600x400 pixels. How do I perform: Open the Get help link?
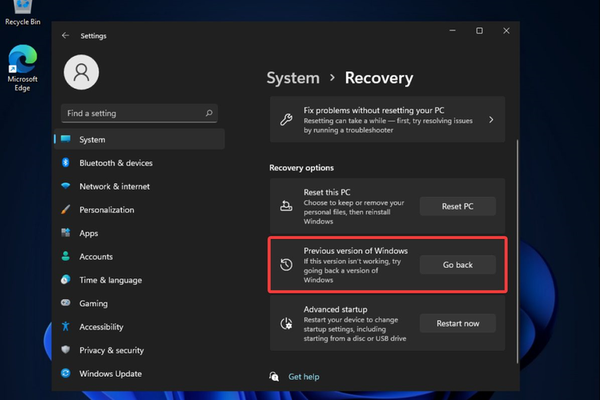(303, 377)
